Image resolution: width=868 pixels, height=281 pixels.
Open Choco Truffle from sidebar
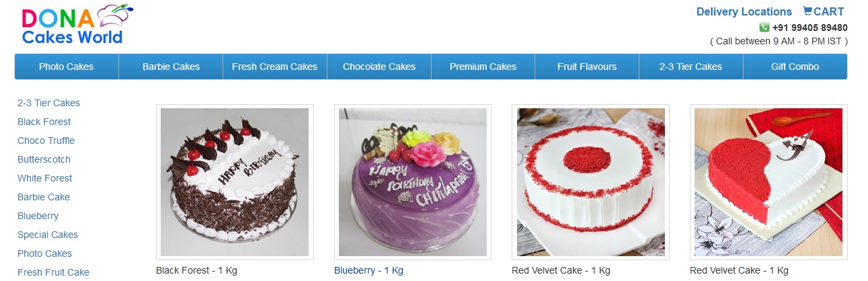(46, 140)
